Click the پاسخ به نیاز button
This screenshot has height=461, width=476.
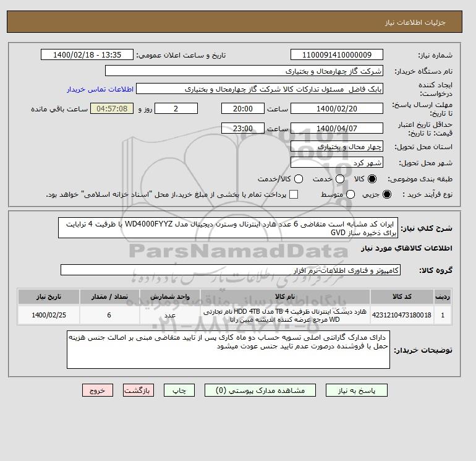[x=357, y=390]
